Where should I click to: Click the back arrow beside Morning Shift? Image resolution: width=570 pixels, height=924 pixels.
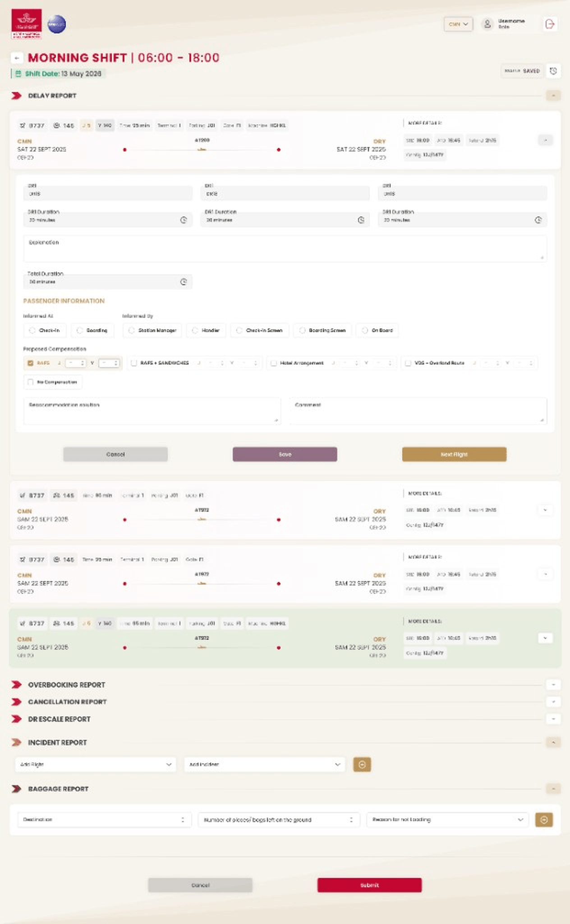tap(17, 58)
